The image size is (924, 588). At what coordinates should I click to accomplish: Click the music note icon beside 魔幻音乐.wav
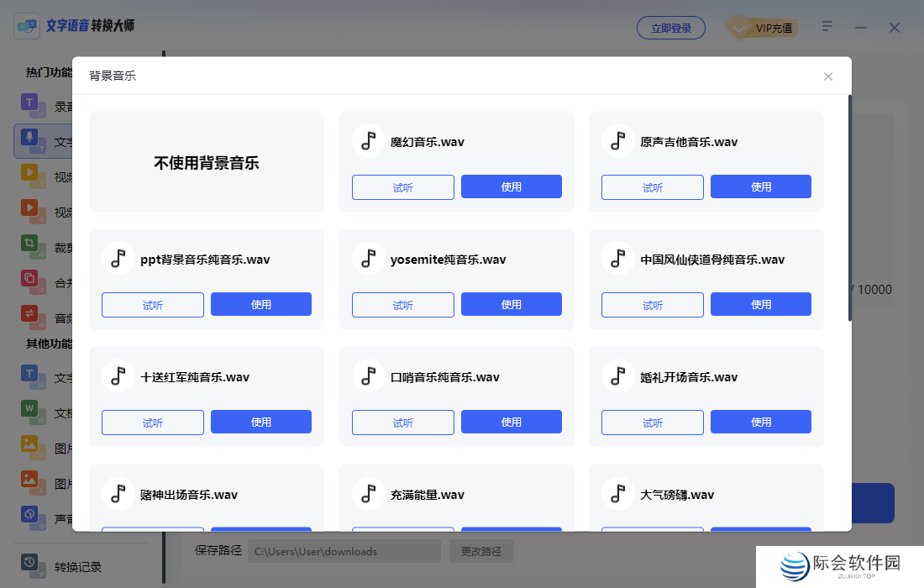pos(368,140)
